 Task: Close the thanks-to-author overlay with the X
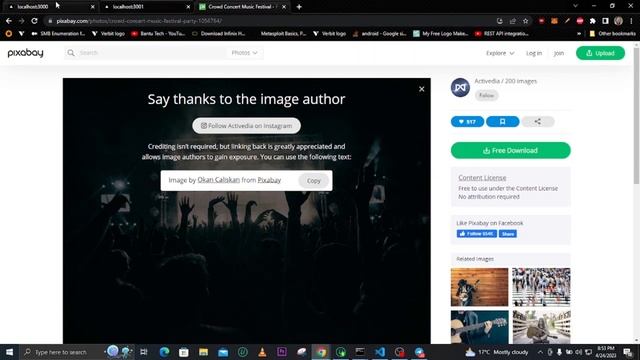422,89
